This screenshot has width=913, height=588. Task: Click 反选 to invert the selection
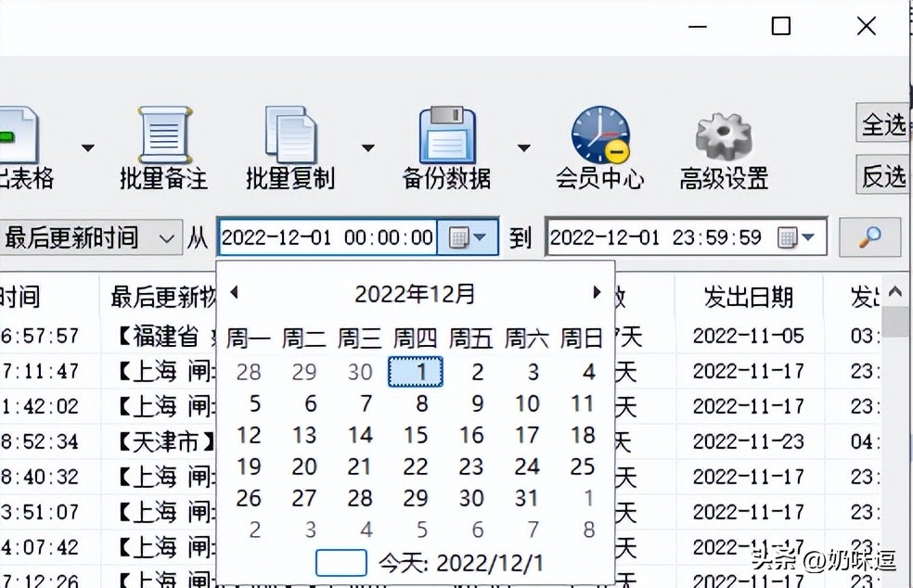tap(881, 175)
